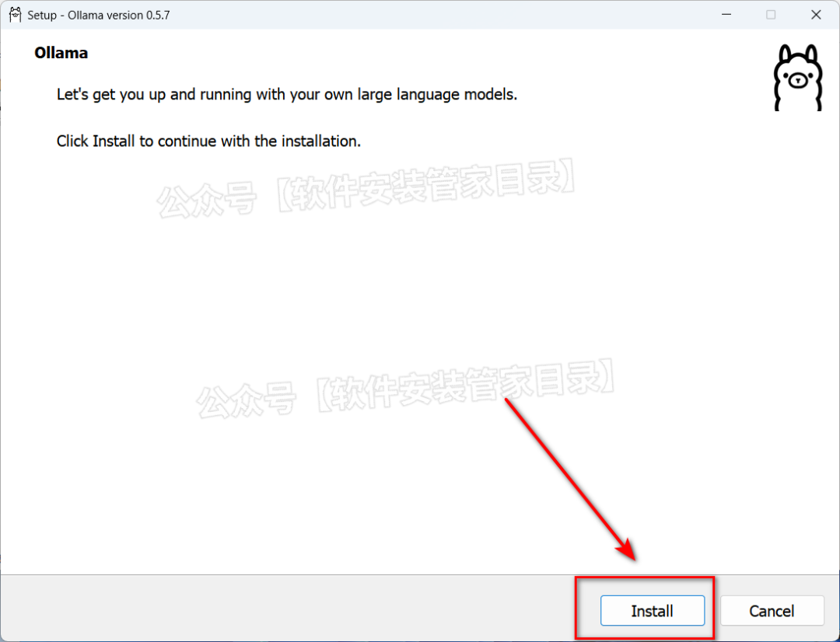Click the "Click Install to continue" line
This screenshot has width=840, height=642.
coord(208,141)
